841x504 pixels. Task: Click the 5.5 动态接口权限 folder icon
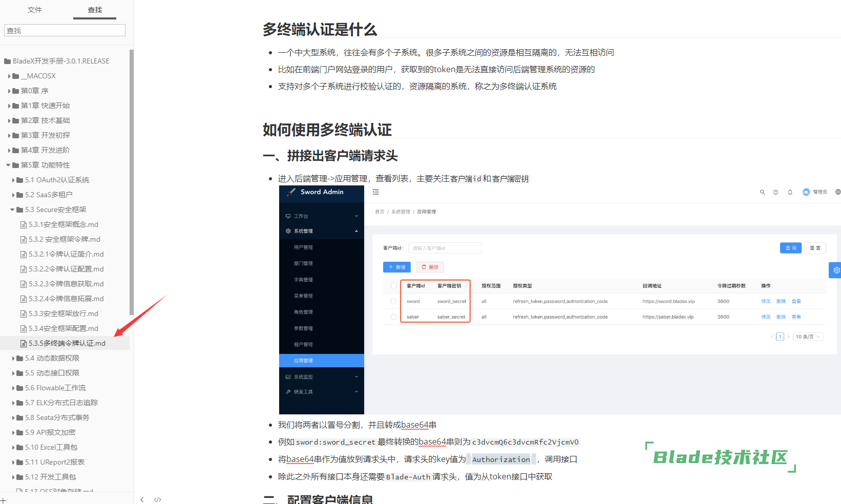19,373
